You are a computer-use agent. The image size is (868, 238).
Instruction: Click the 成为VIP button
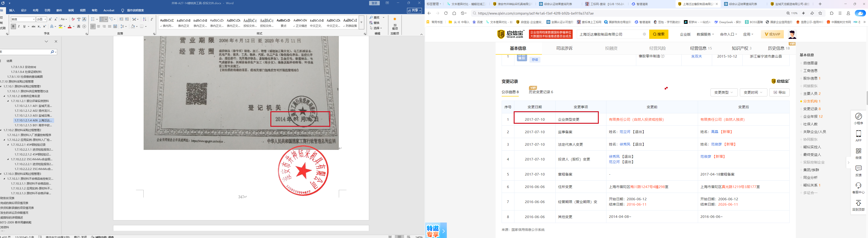(x=772, y=34)
